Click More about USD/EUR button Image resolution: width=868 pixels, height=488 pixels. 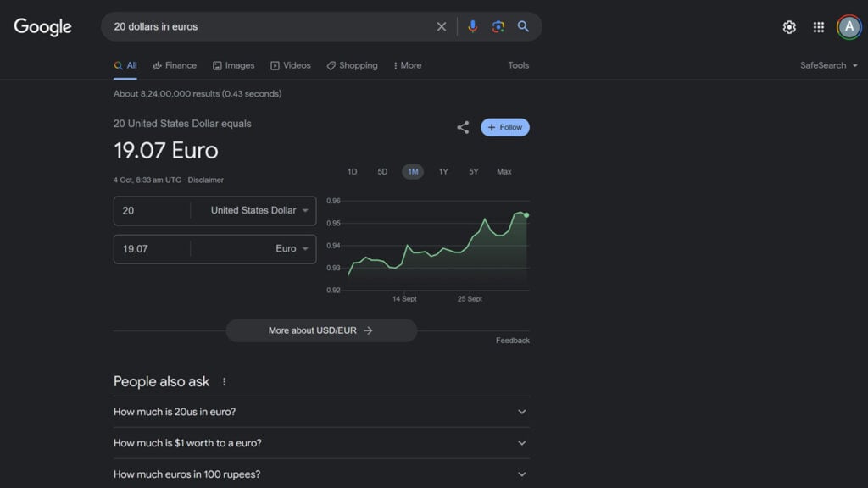pyautogui.click(x=321, y=330)
